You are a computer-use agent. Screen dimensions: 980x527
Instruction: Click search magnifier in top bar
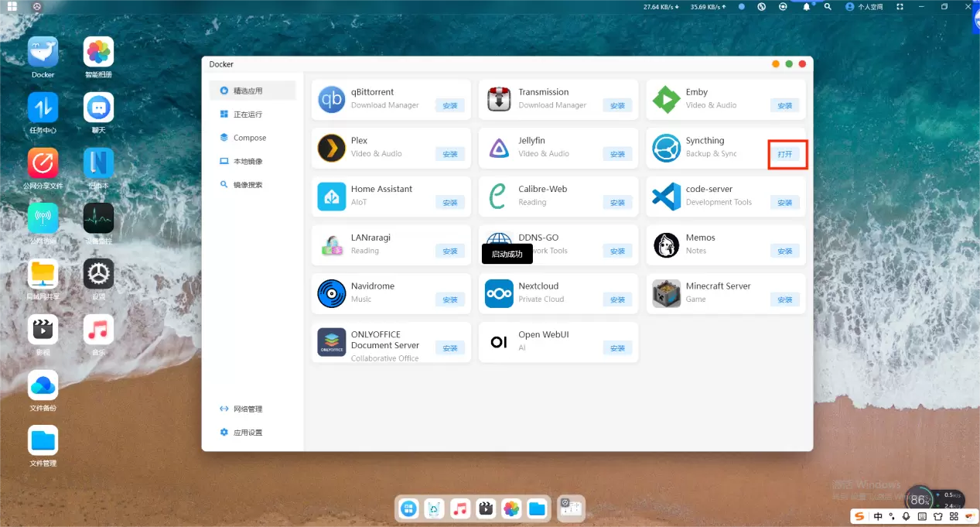click(828, 7)
